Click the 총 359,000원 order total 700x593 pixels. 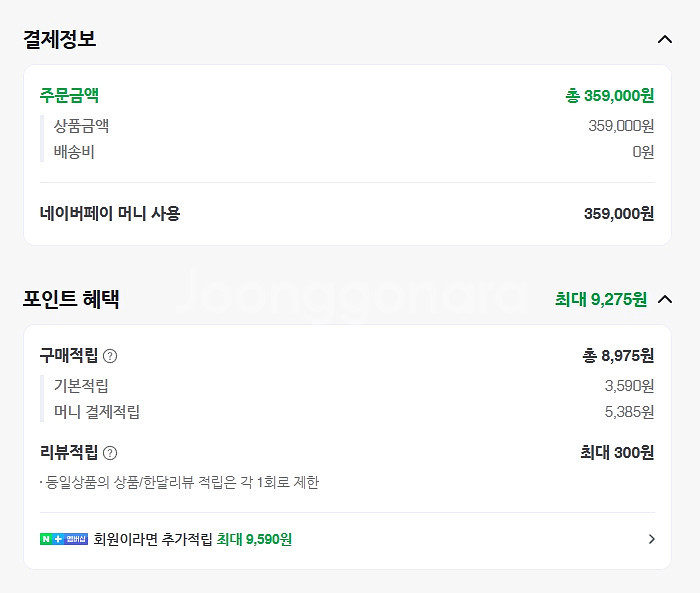coord(610,96)
